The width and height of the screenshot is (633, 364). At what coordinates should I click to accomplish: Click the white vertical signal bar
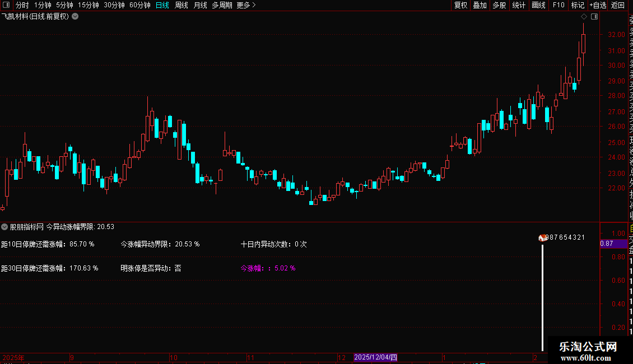pos(542,297)
